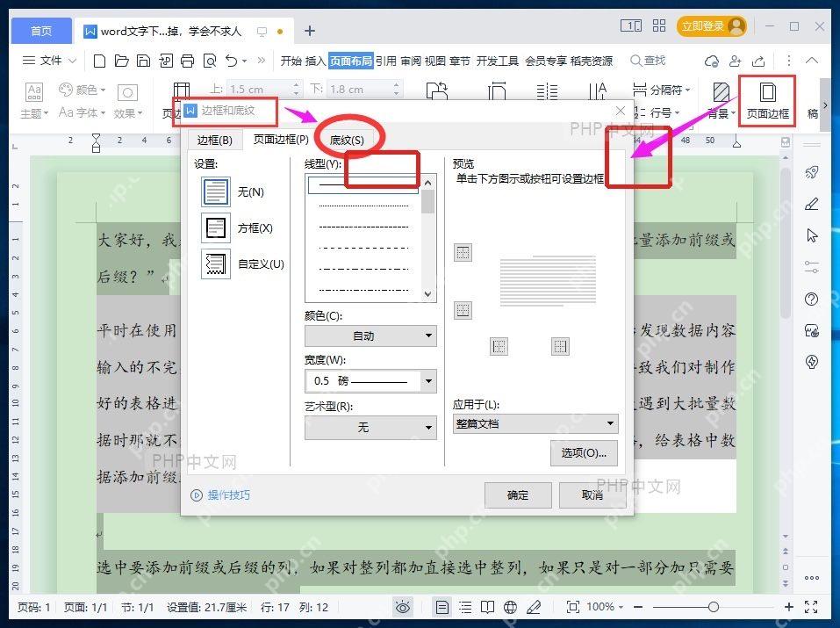840x628 pixels.
Task: Switch to outline view icon in status bar
Action: point(465,607)
